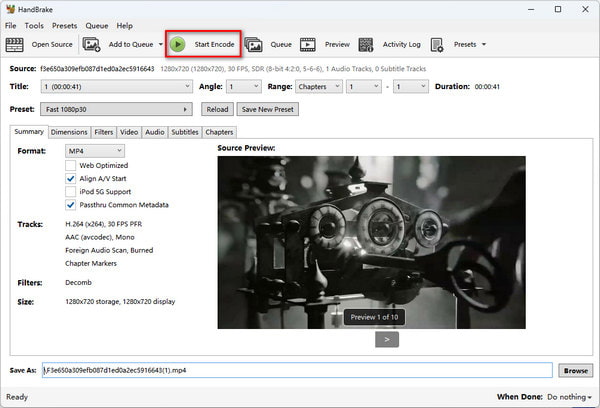Image resolution: width=600 pixels, height=408 pixels.
Task: Enable iPod 5G Support checkbox
Action: (x=70, y=191)
